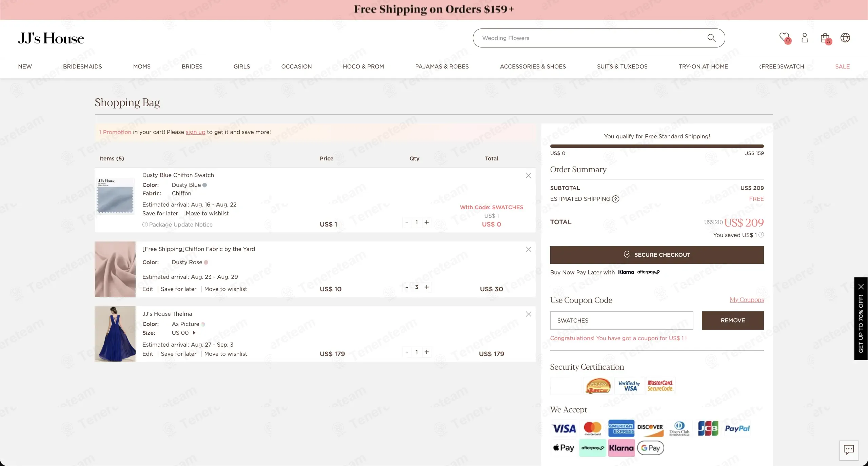Open the GIRLS menu
This screenshot has width=868, height=466.
(242, 66)
